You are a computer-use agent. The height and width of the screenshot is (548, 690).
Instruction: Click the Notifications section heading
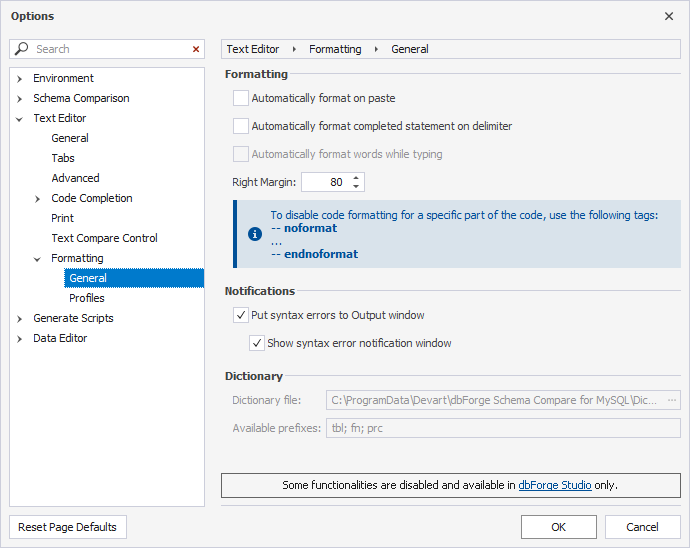point(260,291)
